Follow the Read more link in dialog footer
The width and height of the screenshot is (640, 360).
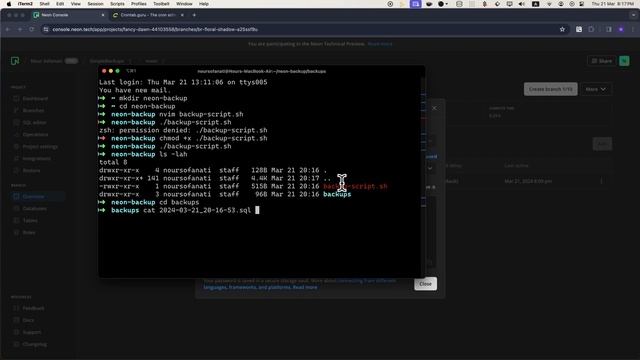[305, 287]
